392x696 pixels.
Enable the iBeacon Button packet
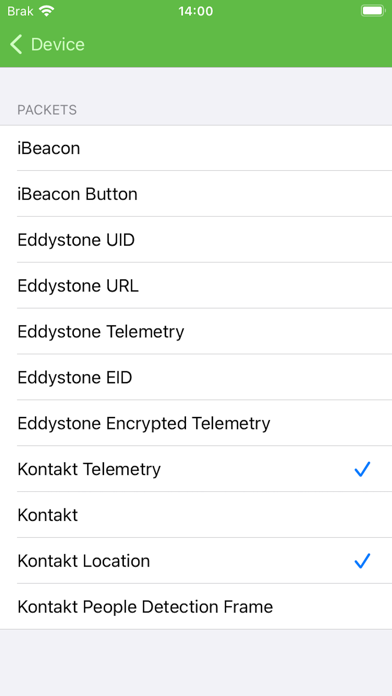(x=196, y=194)
